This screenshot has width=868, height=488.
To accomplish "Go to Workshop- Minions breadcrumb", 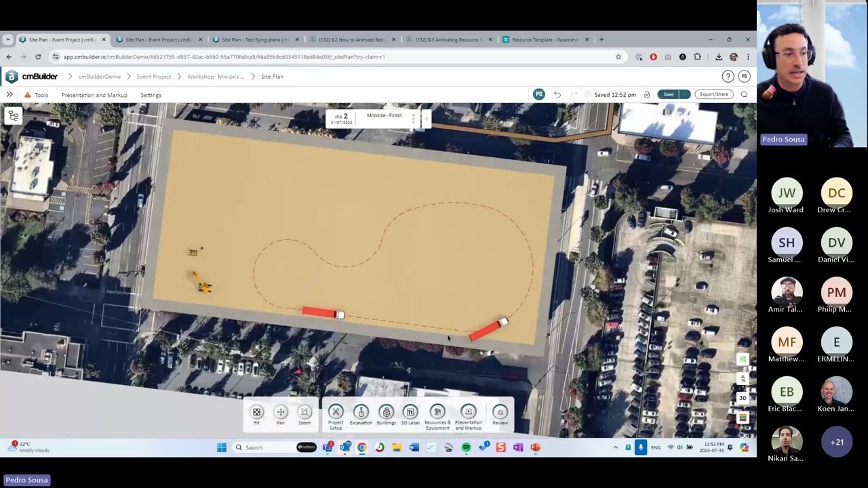I will [x=216, y=77].
